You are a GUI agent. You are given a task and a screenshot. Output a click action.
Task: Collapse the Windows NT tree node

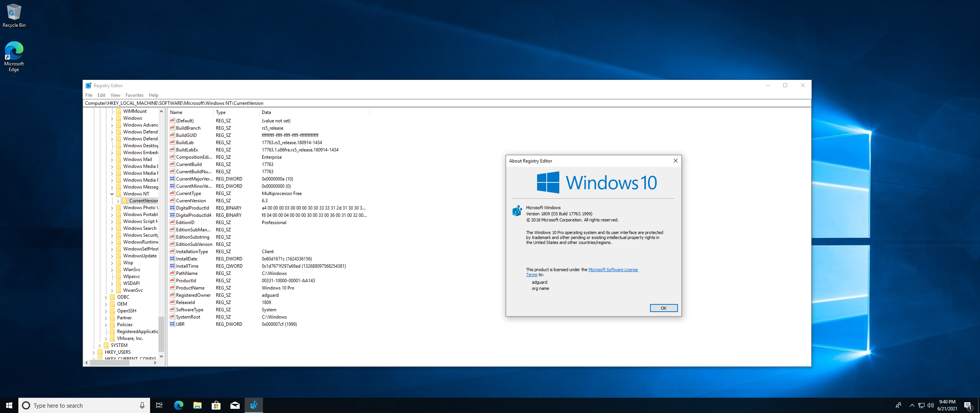click(x=112, y=194)
